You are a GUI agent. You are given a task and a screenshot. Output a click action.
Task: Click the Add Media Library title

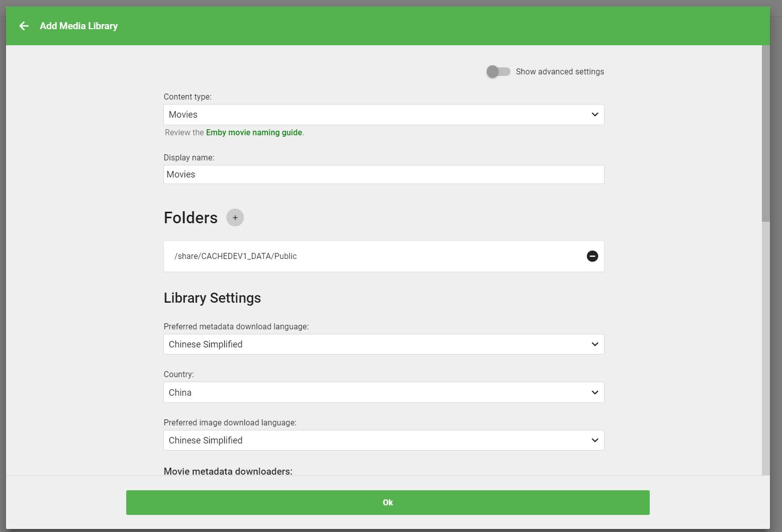pos(78,26)
